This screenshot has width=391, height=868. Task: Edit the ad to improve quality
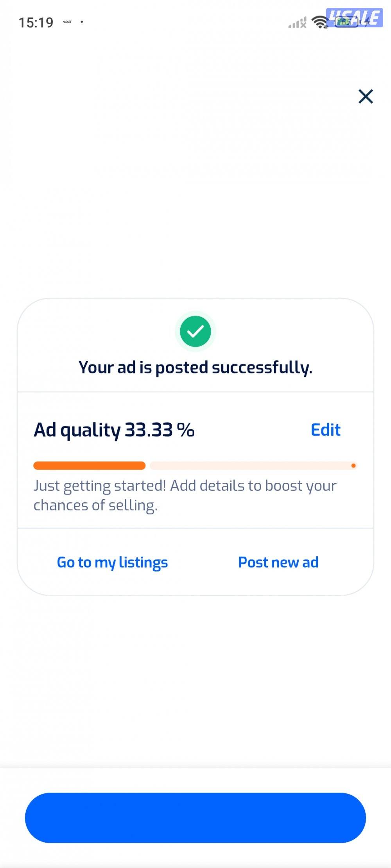325,430
